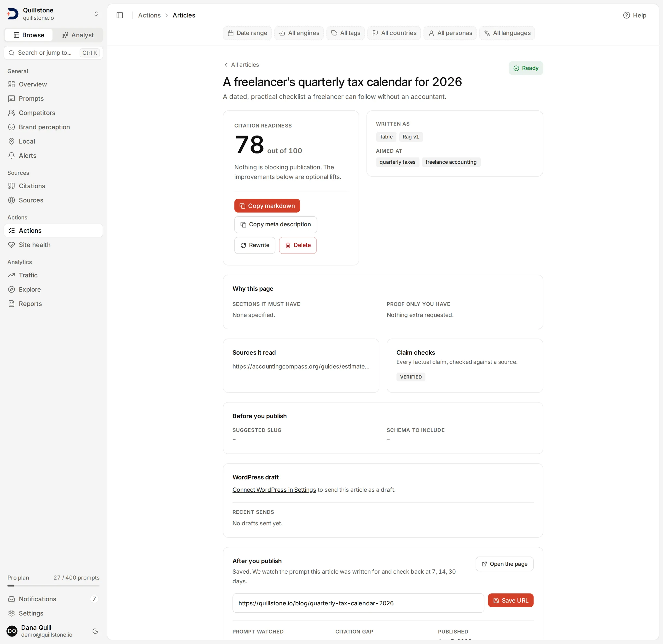Viewport: 663px width, 644px height.
Task: Click the published URL input field
Action: point(358,603)
